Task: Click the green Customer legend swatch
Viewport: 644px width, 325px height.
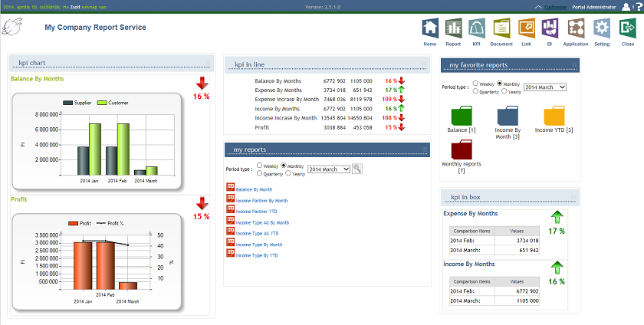Action: click(102, 103)
